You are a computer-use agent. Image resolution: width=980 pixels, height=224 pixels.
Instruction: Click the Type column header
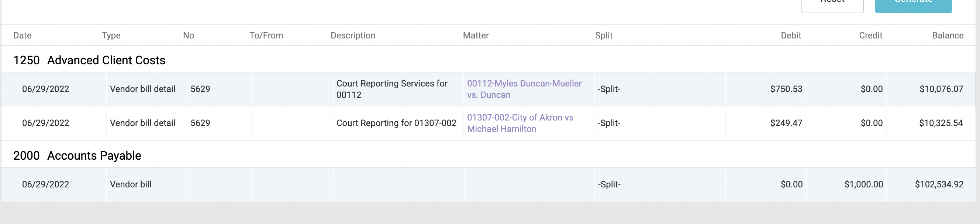pos(111,35)
